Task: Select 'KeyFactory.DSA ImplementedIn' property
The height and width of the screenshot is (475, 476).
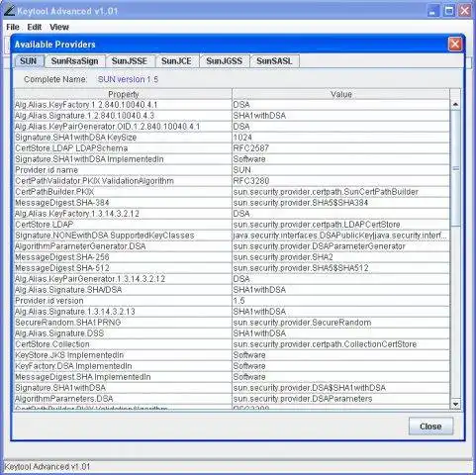Action: pos(123,366)
